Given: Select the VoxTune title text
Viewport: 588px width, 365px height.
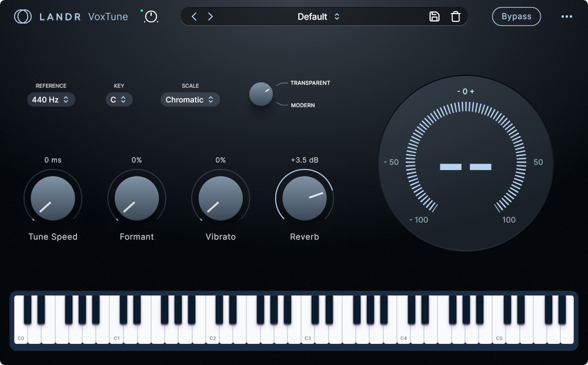Looking at the screenshot, I should point(108,16).
